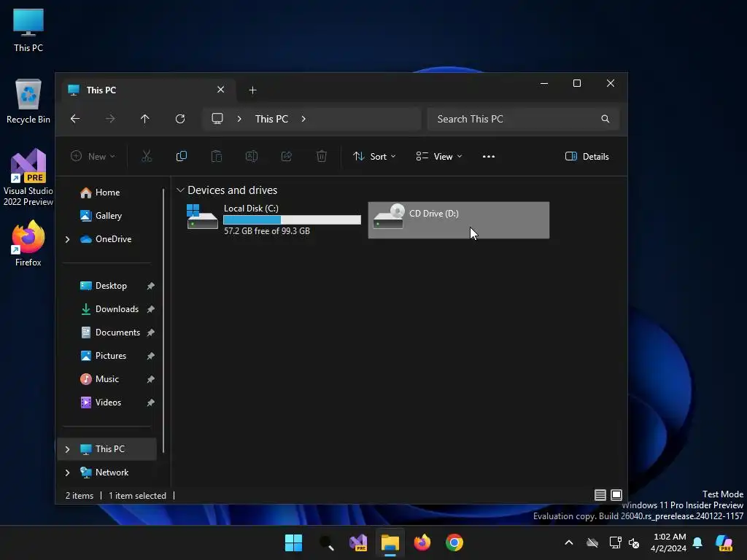Switch to details list view icon
The height and width of the screenshot is (560, 747).
point(600,495)
